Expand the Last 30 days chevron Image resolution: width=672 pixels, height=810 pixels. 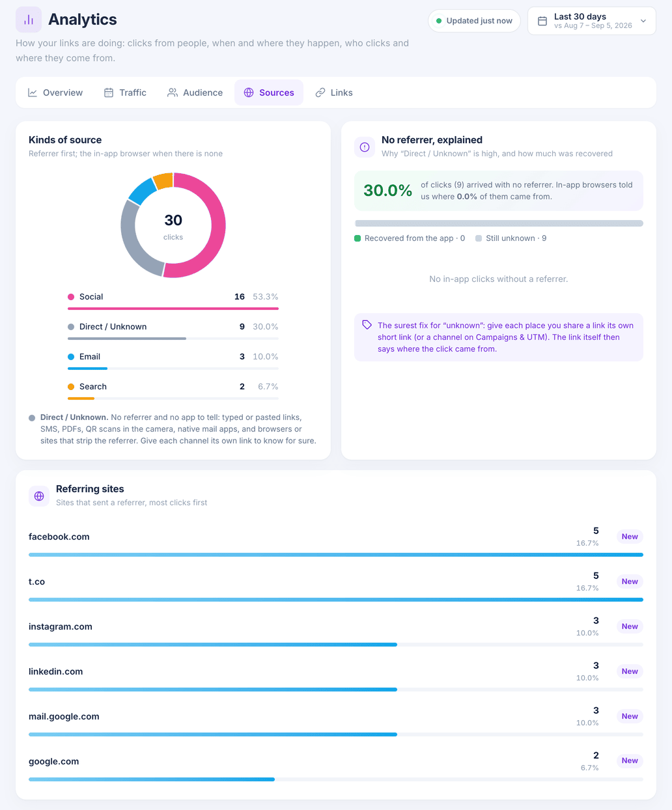(643, 21)
